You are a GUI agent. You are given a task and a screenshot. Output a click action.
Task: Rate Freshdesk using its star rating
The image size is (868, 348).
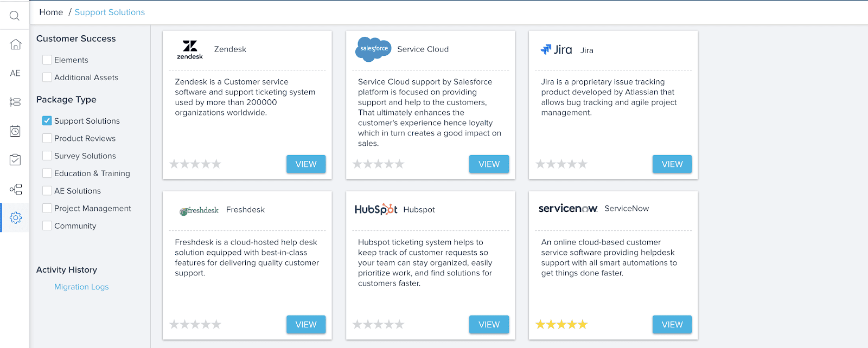[x=195, y=325]
